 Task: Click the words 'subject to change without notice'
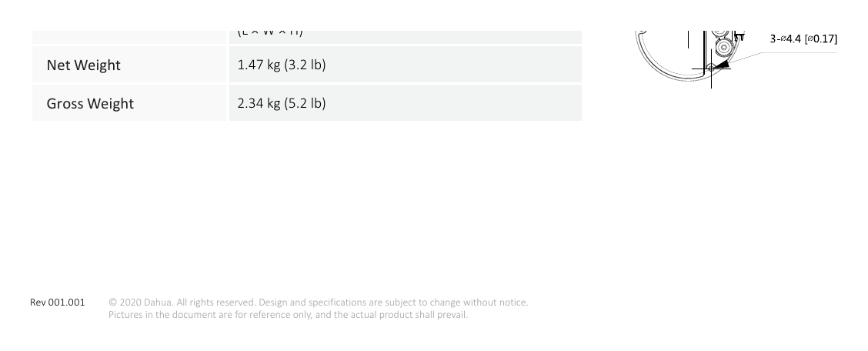coord(456,303)
